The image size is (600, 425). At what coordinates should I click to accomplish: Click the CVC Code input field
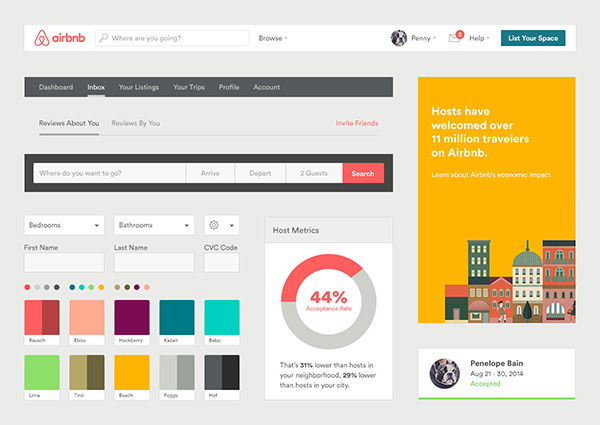[x=221, y=263]
